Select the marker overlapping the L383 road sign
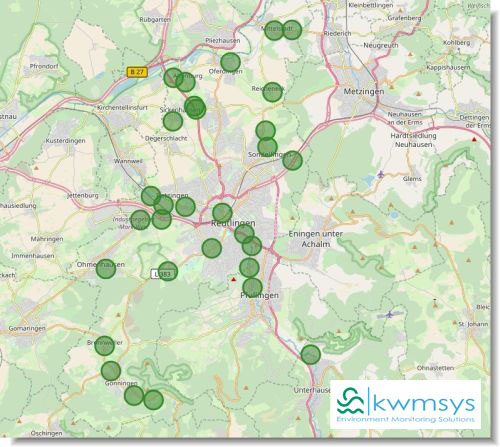Viewport: 500px width, 447px height. pyautogui.click(x=168, y=271)
